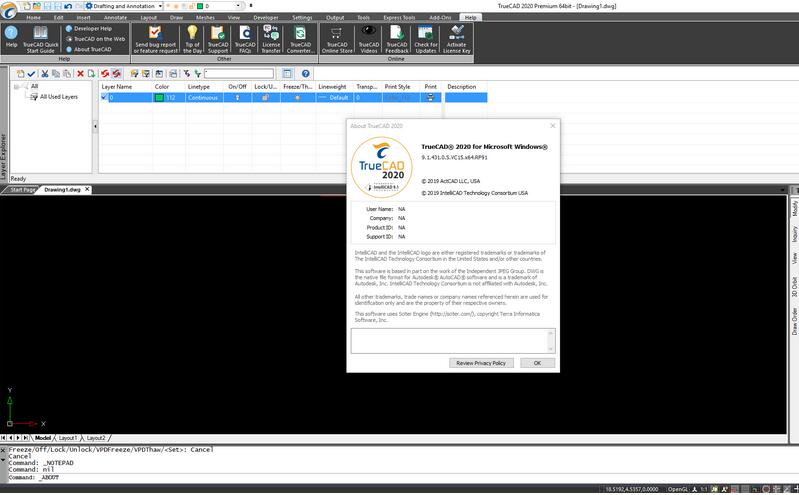Open TrueCAD on the Web

(x=95, y=39)
